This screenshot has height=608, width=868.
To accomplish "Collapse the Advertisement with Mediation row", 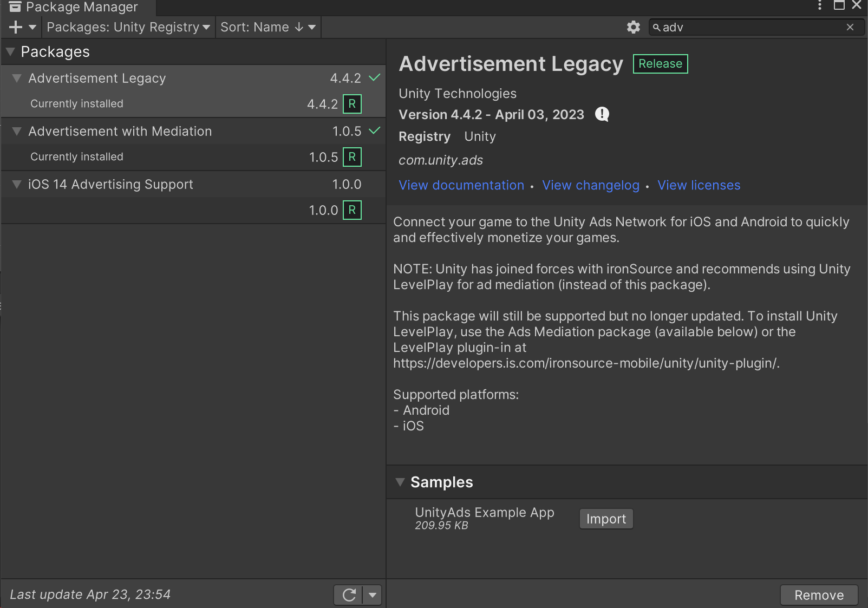I will tap(17, 132).
